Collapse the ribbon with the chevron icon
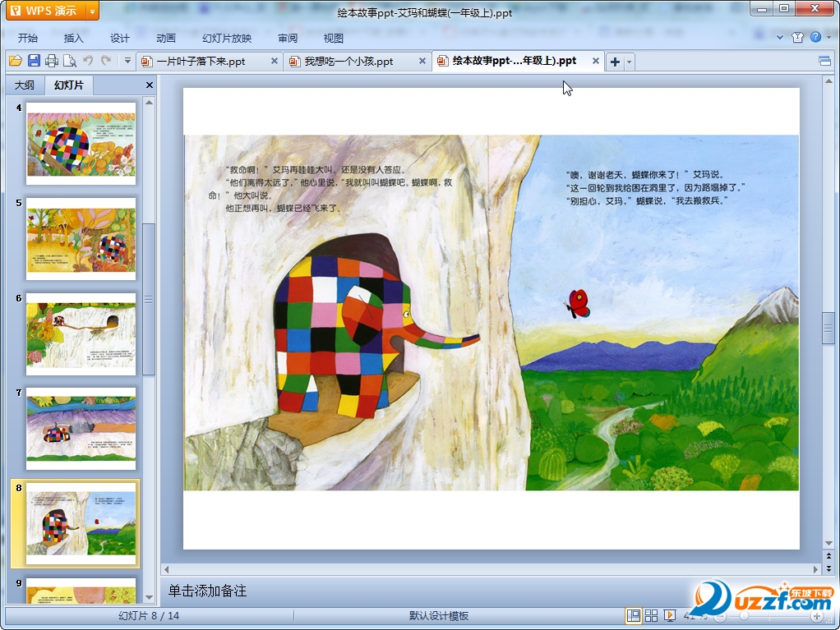Screen dimensions: 840x630 (780, 38)
